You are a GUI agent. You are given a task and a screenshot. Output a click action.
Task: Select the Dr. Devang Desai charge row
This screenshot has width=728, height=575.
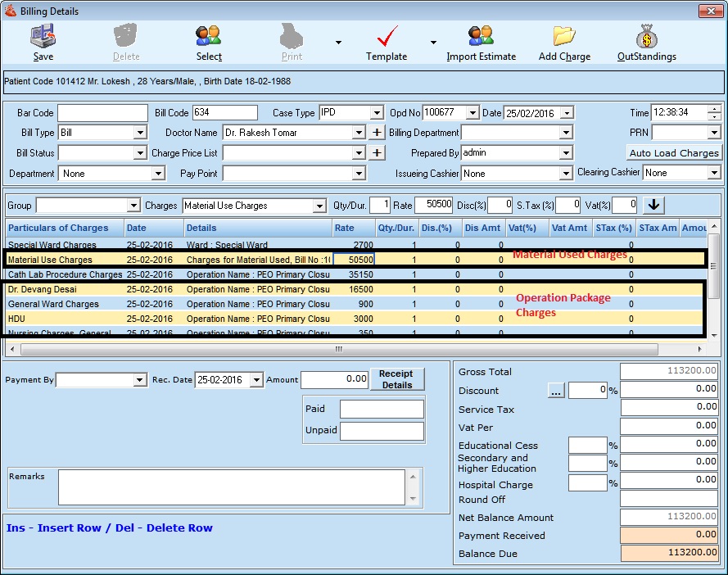[65, 290]
